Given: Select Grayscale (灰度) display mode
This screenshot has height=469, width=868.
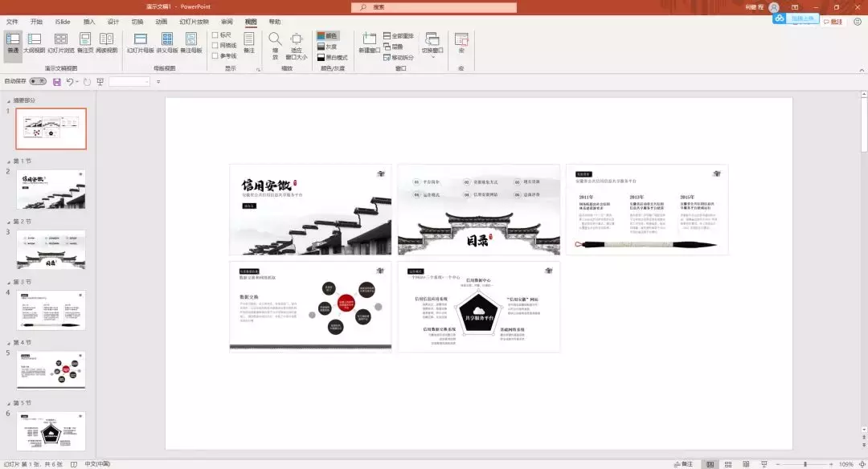Looking at the screenshot, I should click(x=327, y=47).
